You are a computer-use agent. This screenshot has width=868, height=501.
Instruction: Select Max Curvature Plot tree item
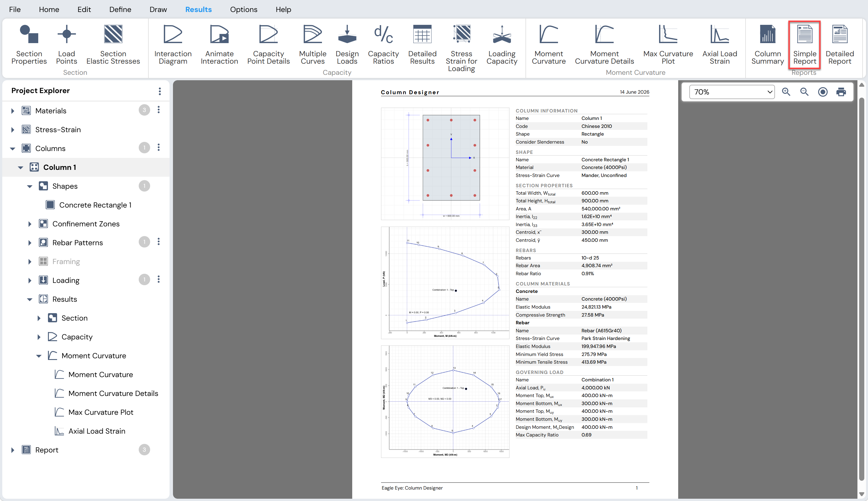(x=101, y=412)
